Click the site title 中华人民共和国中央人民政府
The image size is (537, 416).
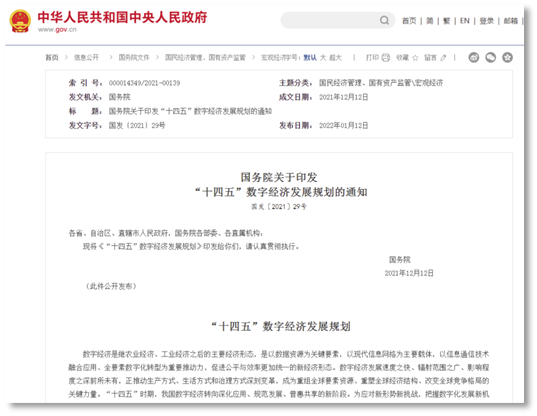point(122,17)
